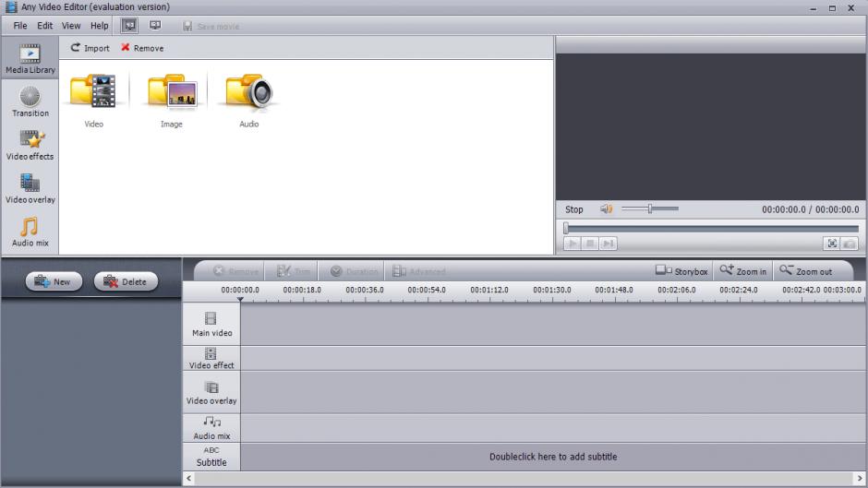Click Zoom out on timeline
The image size is (868, 488).
click(x=806, y=271)
